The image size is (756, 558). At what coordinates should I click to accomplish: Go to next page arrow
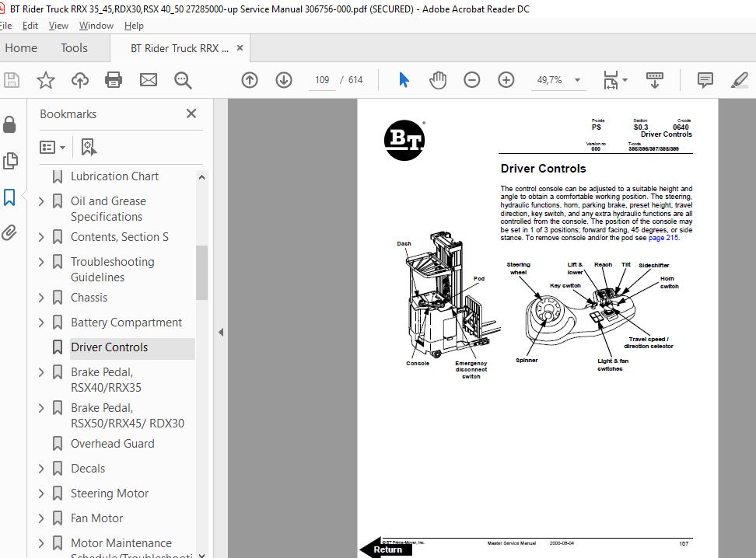pyautogui.click(x=284, y=80)
